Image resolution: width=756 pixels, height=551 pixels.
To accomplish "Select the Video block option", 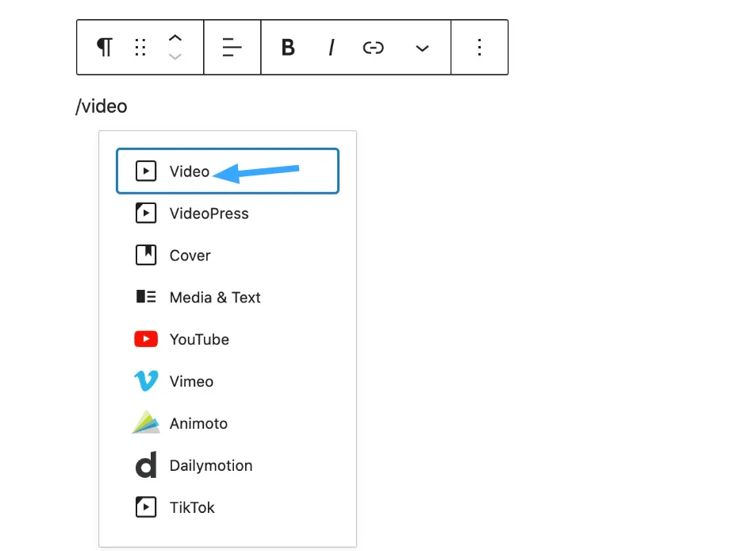I will [x=228, y=171].
